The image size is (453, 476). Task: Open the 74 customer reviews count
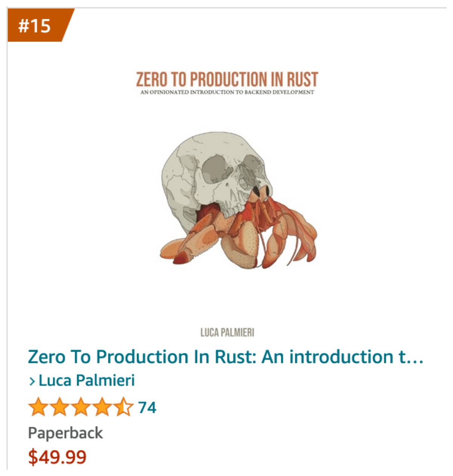coord(147,408)
